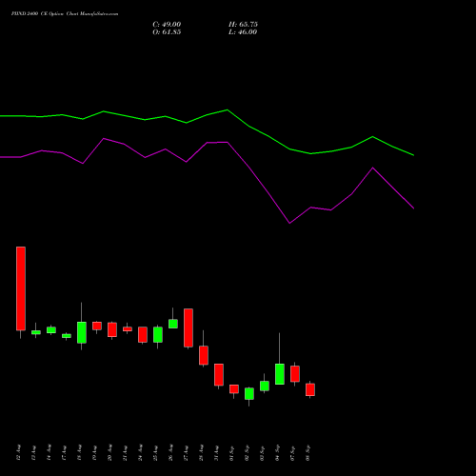
Task: Click the high value H: 65.75
Action: [243, 25]
